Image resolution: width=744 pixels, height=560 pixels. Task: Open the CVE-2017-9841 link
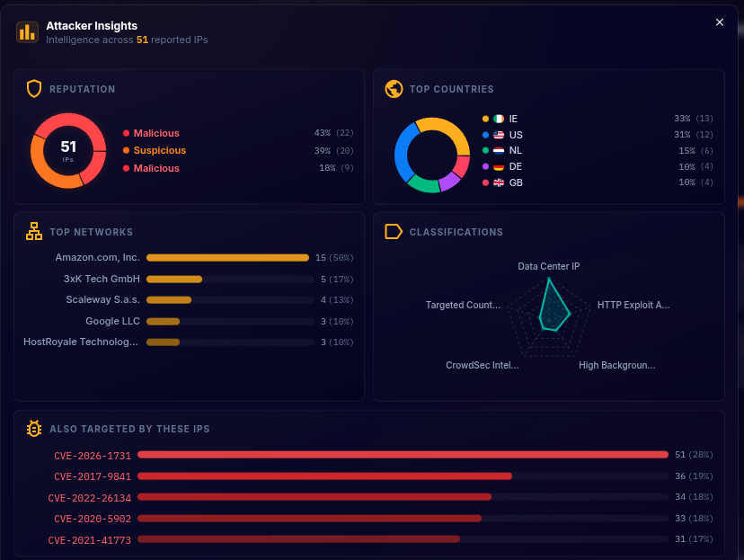[x=92, y=476]
